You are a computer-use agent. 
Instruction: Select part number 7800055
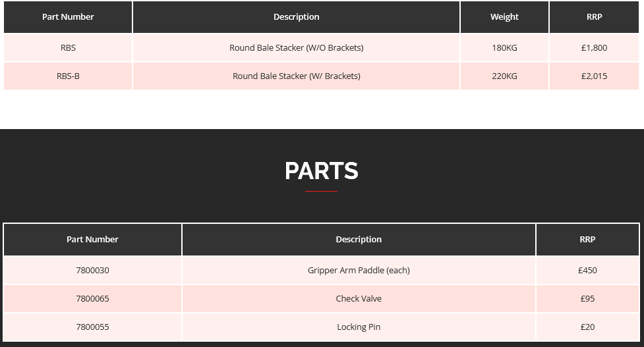pyautogui.click(x=92, y=327)
